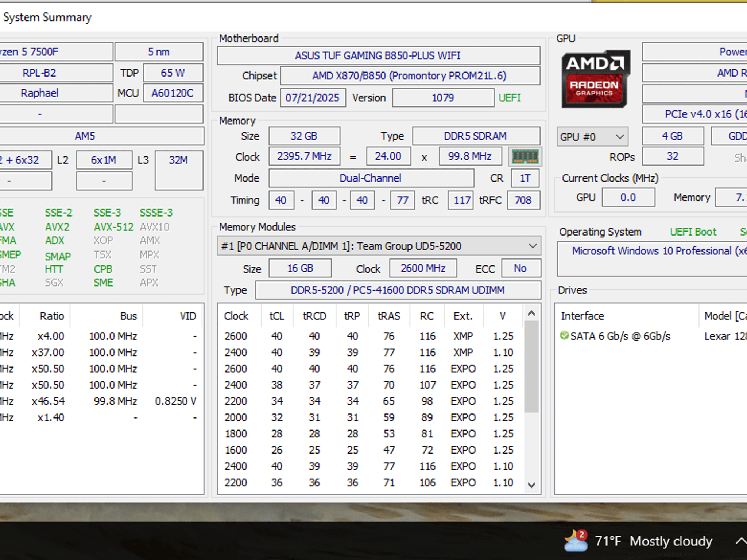The image size is (747, 560).
Task: Select the ASUS TUF GAMING B850-PLUS motherboard field
Action: click(x=378, y=55)
